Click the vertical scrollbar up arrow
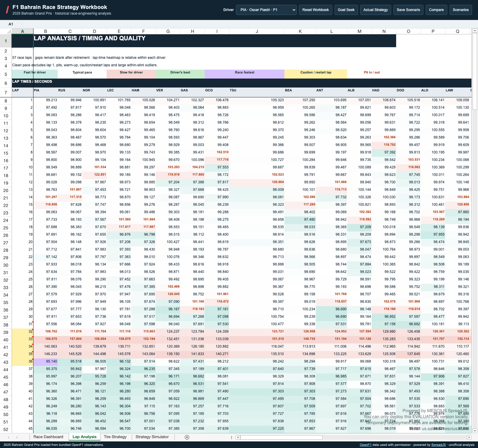Image resolution: width=478 pixels, height=448 pixels. click(x=475, y=31)
